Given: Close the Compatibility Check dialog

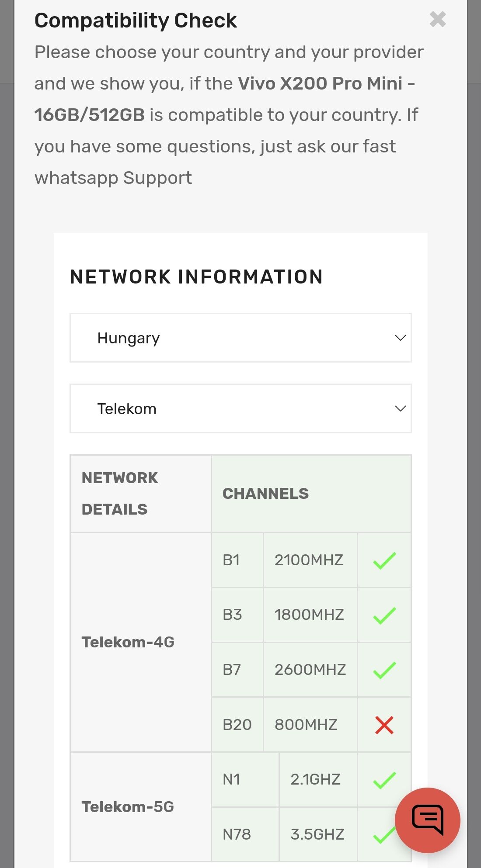Looking at the screenshot, I should pos(438,19).
